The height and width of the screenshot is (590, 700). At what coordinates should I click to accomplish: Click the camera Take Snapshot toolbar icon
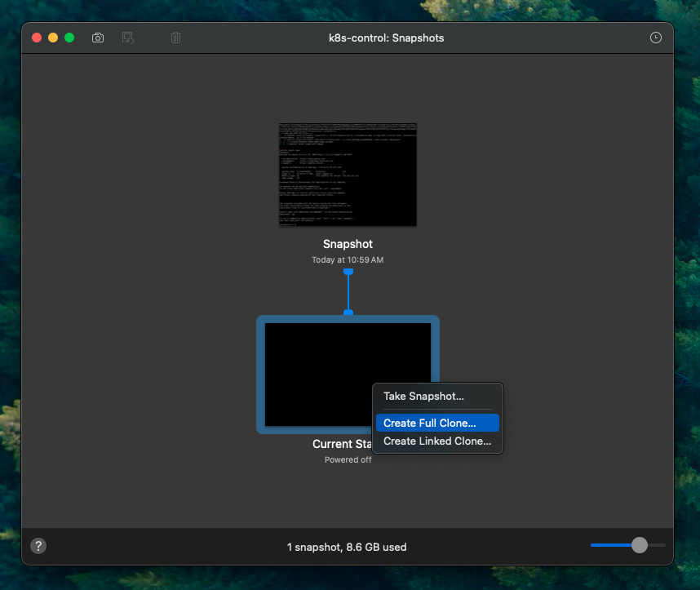[98, 38]
